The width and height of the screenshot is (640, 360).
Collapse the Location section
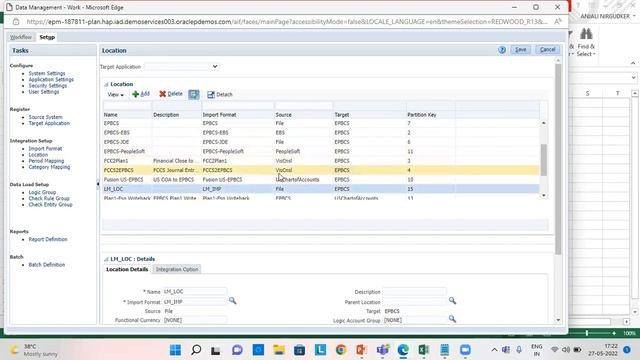coord(106,84)
